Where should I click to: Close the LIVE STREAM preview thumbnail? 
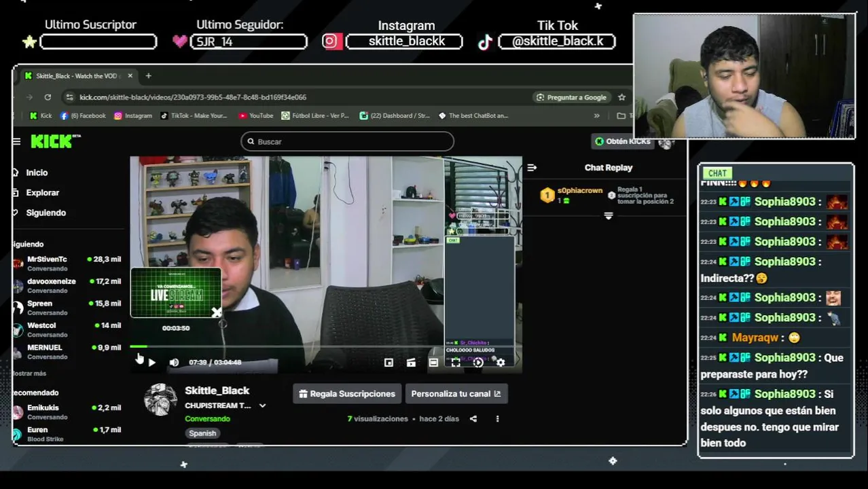tap(216, 313)
